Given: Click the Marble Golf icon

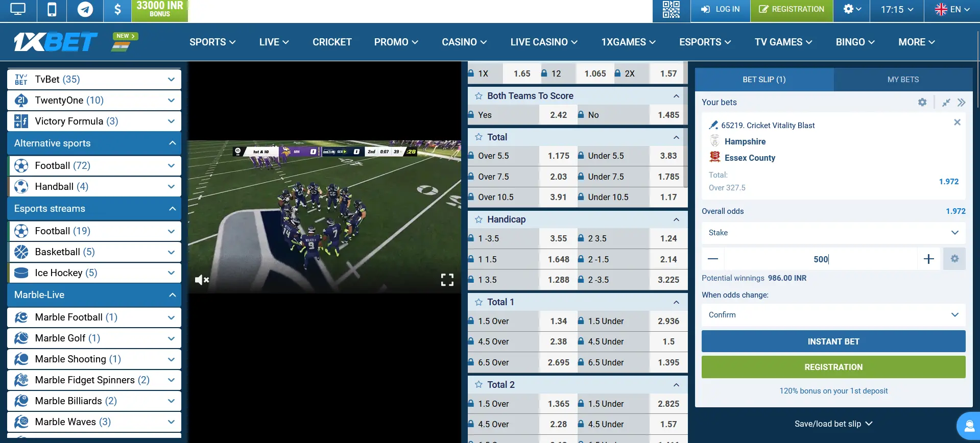Looking at the screenshot, I should [21, 338].
